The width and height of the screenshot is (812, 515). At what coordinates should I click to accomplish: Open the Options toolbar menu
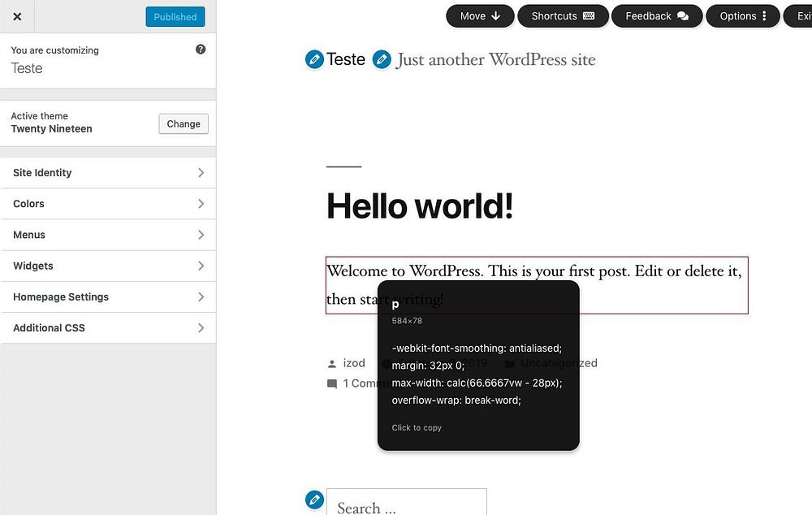click(x=743, y=16)
